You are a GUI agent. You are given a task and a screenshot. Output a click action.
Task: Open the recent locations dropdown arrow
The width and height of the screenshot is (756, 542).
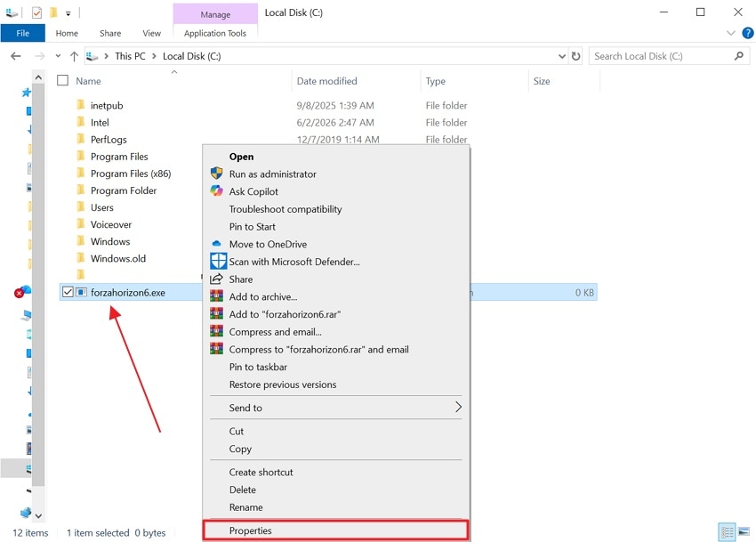pyautogui.click(x=58, y=56)
